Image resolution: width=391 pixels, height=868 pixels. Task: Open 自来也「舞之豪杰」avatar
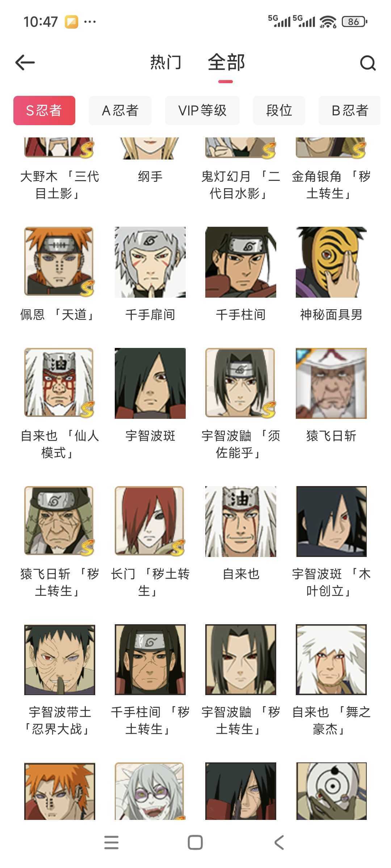331,659
